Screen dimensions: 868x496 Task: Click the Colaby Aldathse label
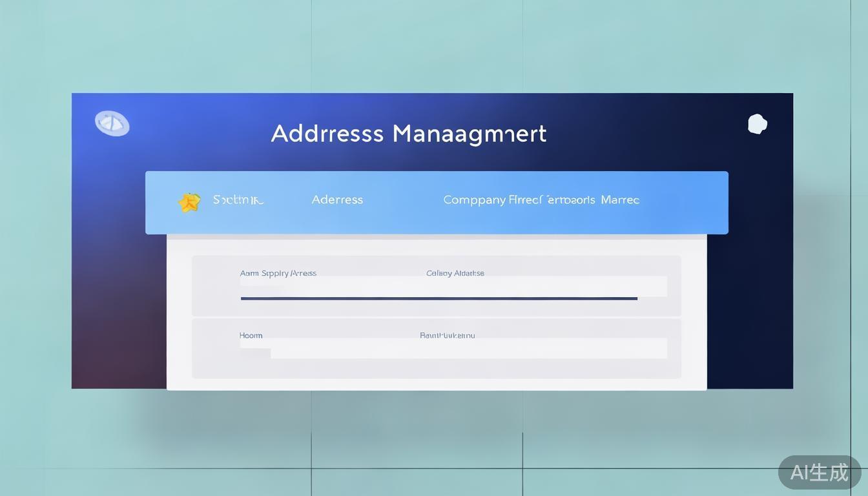[x=455, y=273]
